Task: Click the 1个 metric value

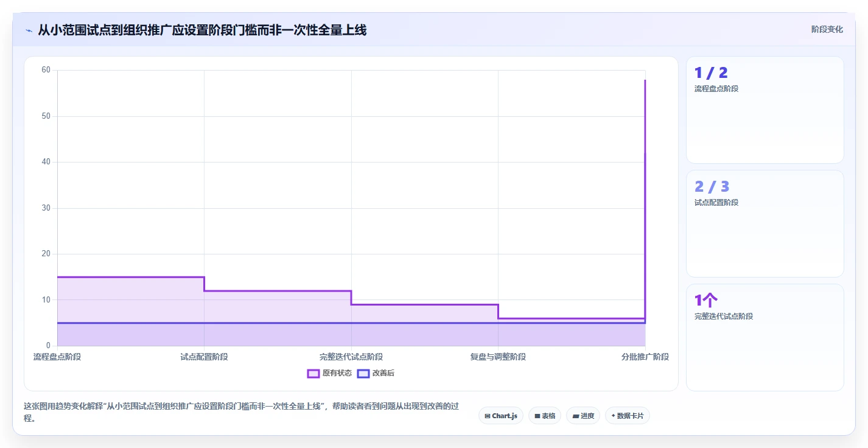Action: 706,300
